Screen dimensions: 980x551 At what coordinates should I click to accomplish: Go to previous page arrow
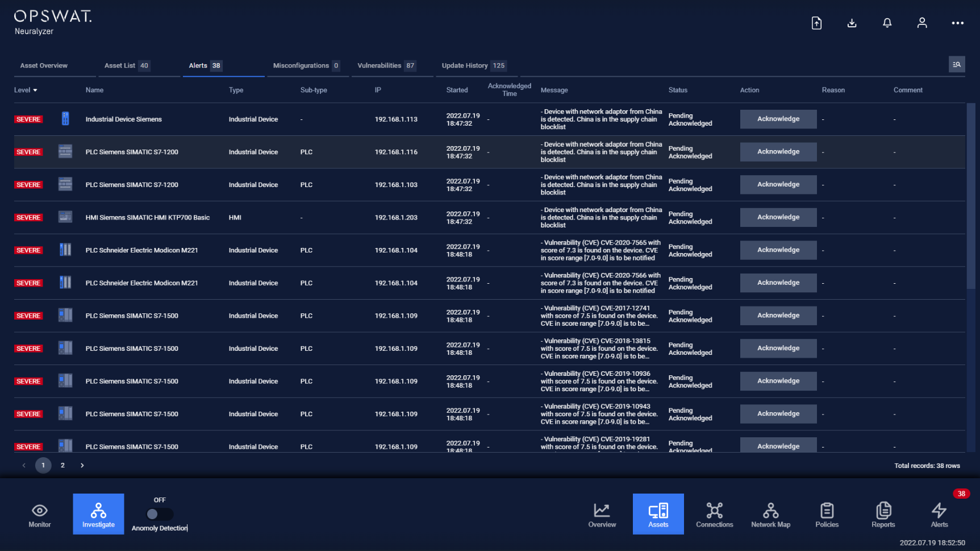click(24, 465)
